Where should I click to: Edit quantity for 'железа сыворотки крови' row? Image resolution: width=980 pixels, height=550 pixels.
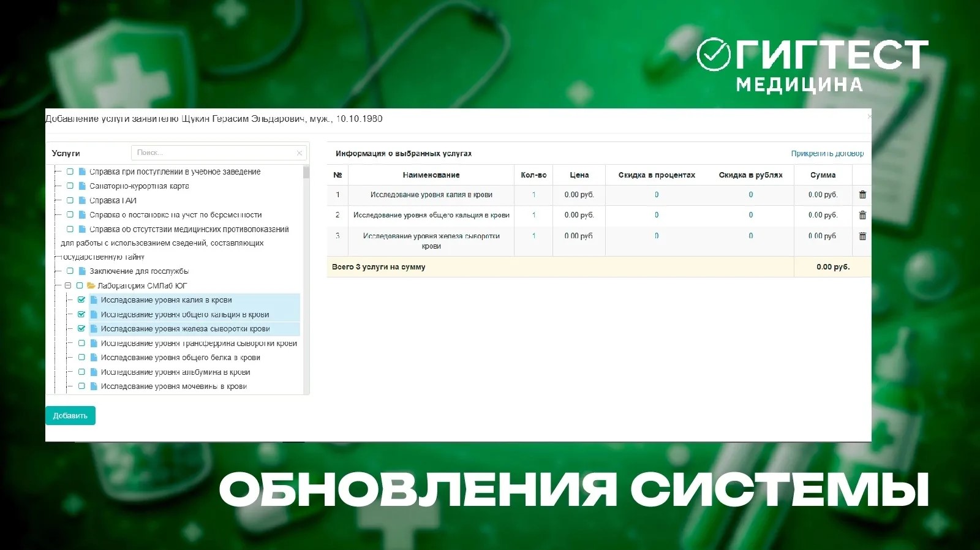tap(533, 236)
